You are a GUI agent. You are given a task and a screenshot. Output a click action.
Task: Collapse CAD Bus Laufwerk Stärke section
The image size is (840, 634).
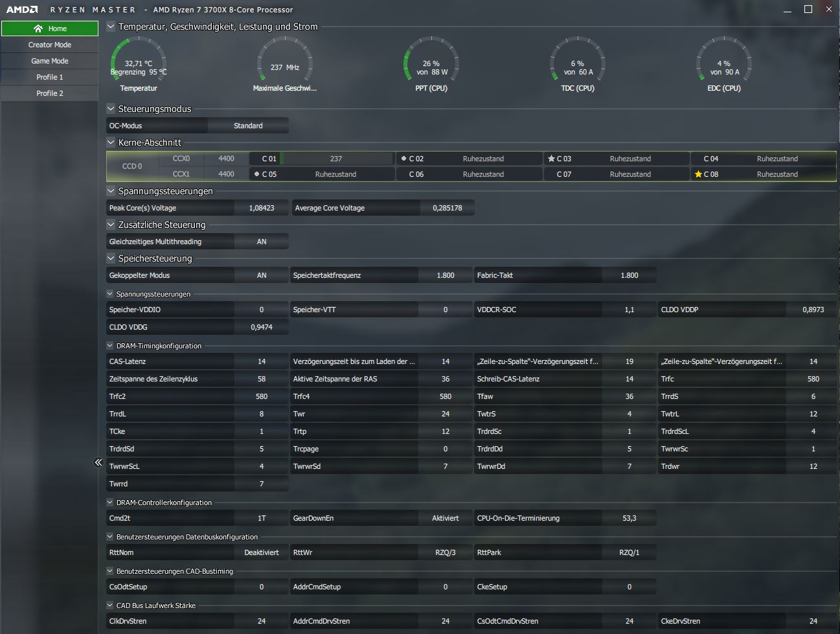[110, 606]
